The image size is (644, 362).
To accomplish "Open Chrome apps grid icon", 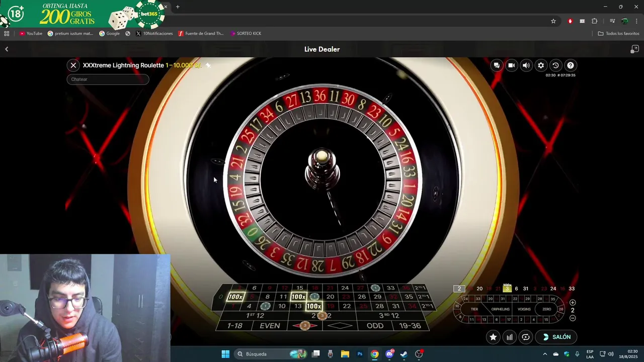I will [x=7, y=34].
